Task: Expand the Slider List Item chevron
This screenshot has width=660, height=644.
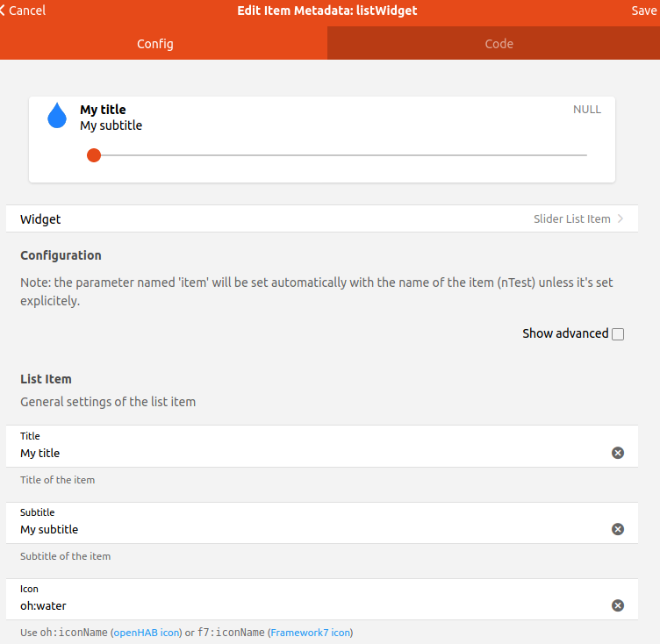Action: 621,219
